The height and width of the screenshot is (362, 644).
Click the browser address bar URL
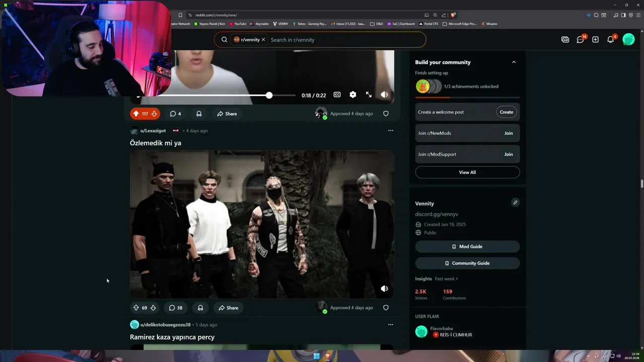(216, 15)
